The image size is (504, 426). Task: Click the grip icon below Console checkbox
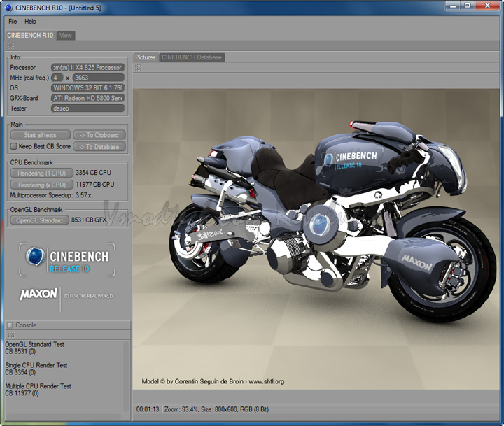pos(10,335)
